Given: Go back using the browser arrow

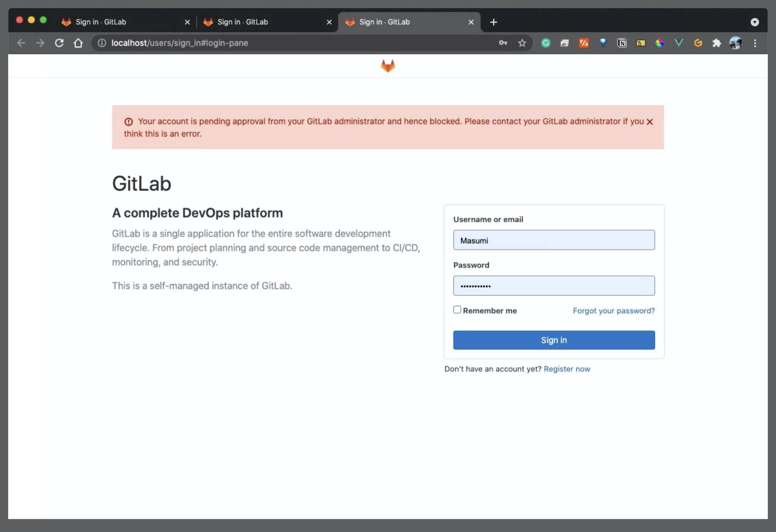Looking at the screenshot, I should coord(21,43).
